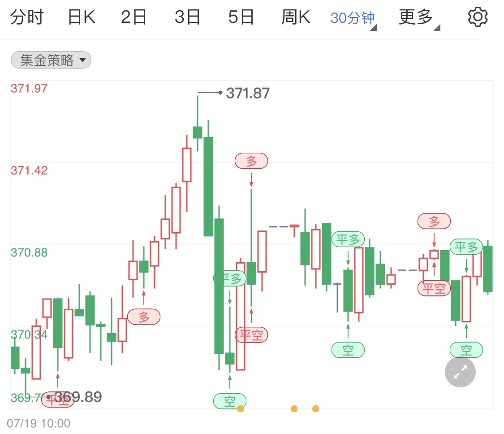Click the 多 signal above the highest wick
Viewport: 504px width, 434px height.
point(251,161)
